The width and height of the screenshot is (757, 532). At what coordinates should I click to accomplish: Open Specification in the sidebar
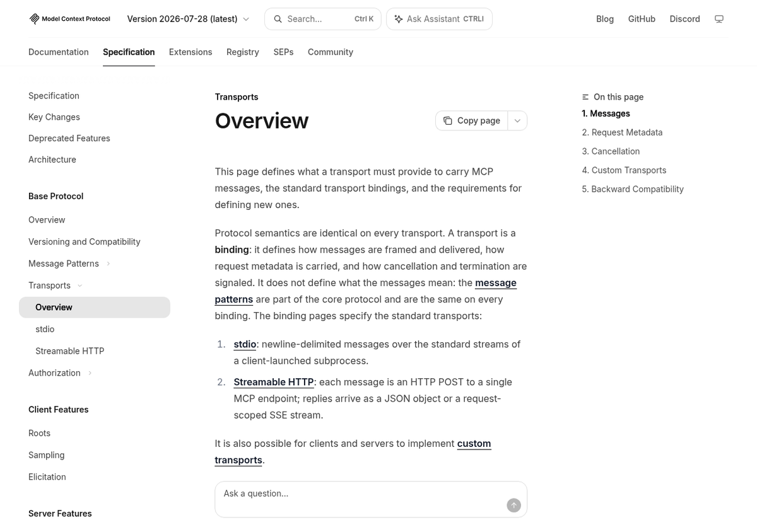click(54, 96)
